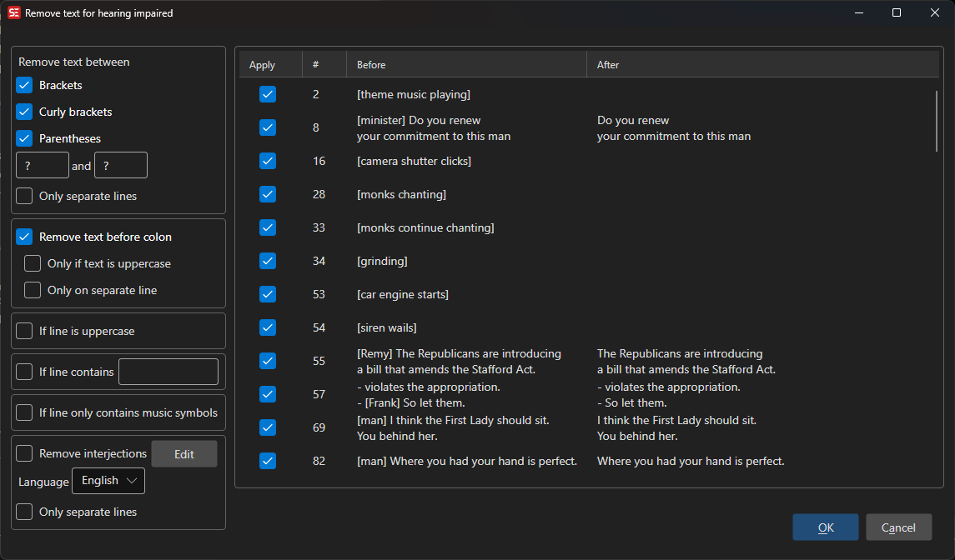
Task: Open the Language dropdown set to English
Action: (x=108, y=481)
